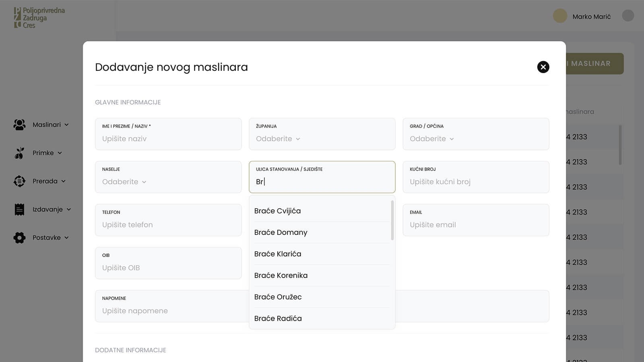Image resolution: width=644 pixels, height=362 pixels.
Task: Select Braće Domany from street suggestions
Action: tap(321, 232)
